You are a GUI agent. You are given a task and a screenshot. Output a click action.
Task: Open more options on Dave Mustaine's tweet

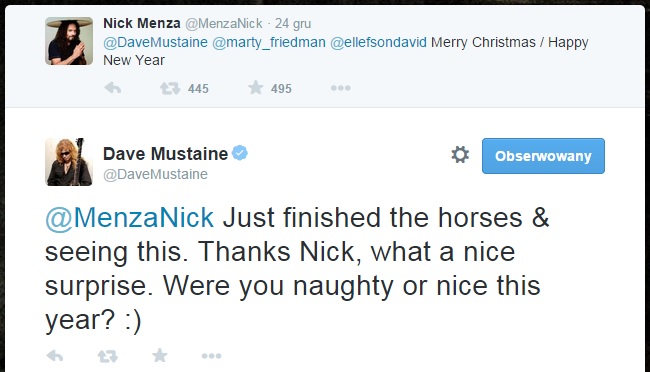point(211,356)
